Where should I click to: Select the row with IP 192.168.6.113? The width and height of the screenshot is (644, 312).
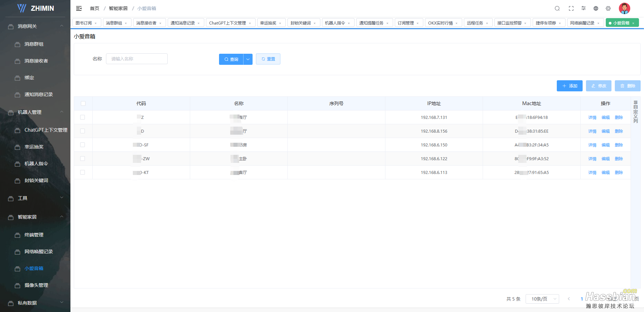[x=83, y=172]
